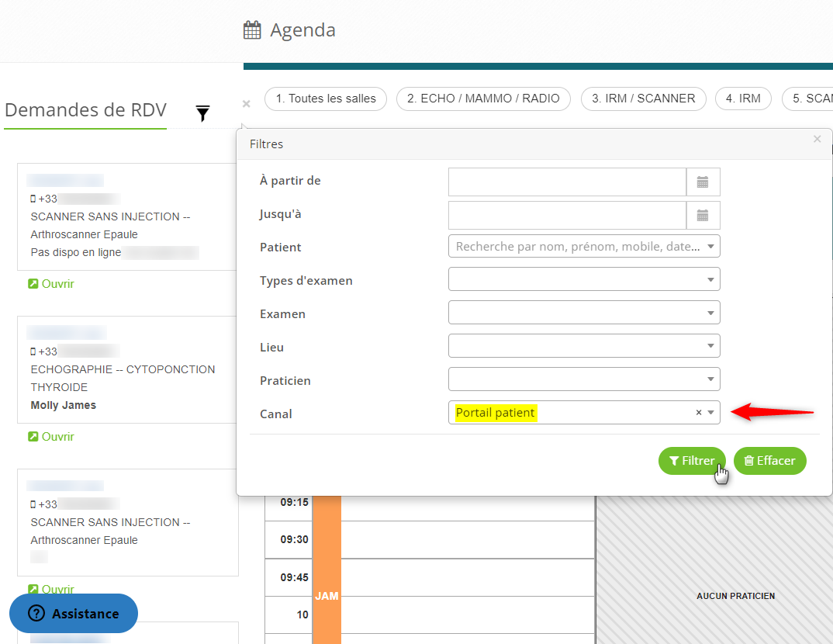Expand the Examen dropdown
The image size is (833, 644).
710,313
